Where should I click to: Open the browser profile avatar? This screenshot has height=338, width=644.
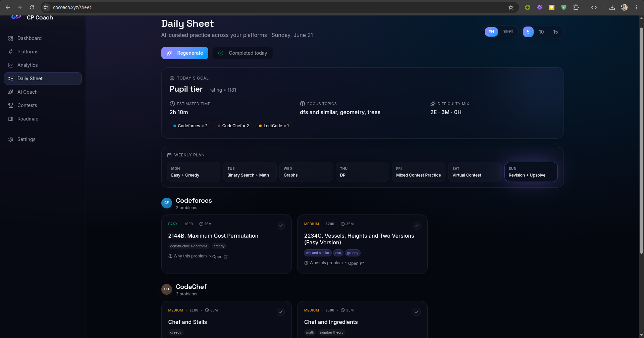[x=624, y=7]
